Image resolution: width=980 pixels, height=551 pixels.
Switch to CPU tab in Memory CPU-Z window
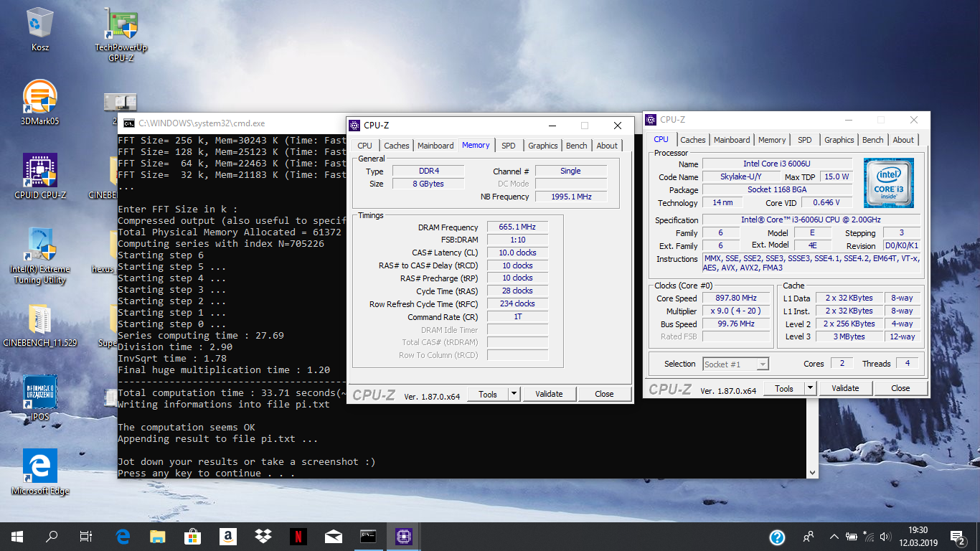pos(365,146)
